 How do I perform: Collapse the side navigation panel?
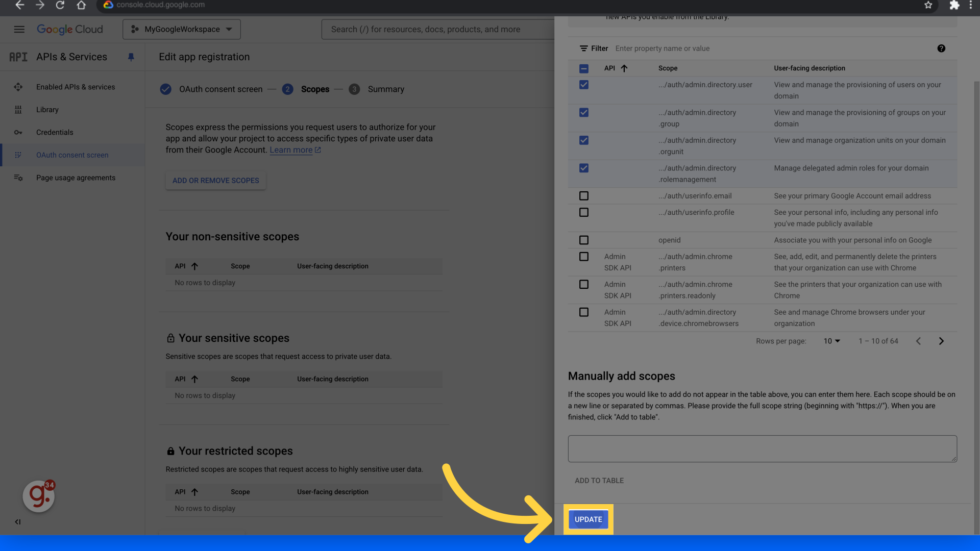click(x=18, y=522)
